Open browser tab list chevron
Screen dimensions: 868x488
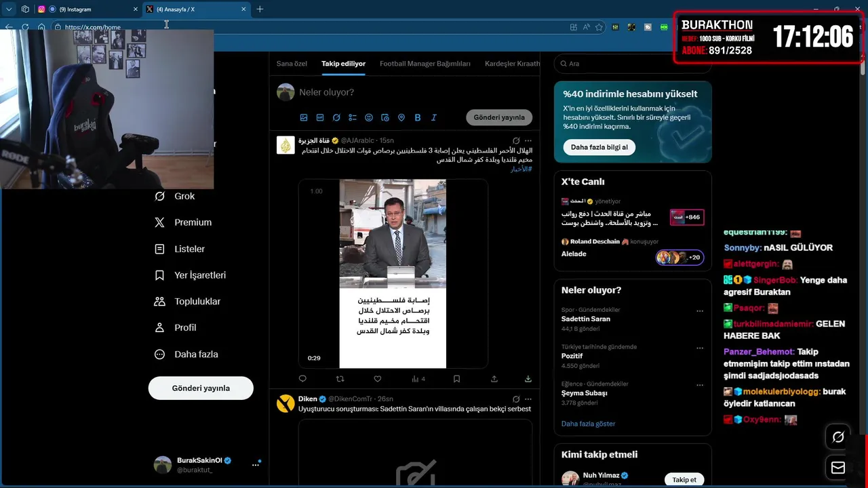pyautogui.click(x=9, y=9)
